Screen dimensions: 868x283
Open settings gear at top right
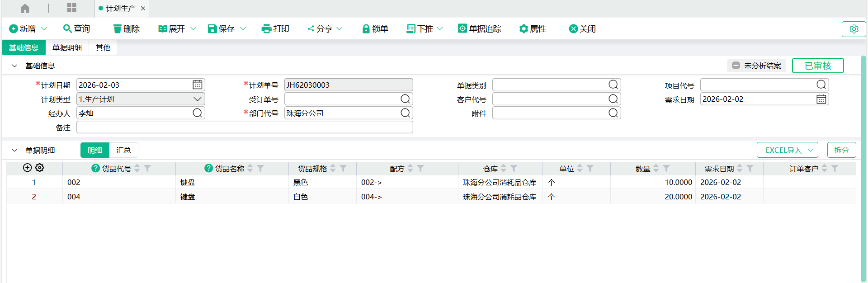[x=854, y=29]
